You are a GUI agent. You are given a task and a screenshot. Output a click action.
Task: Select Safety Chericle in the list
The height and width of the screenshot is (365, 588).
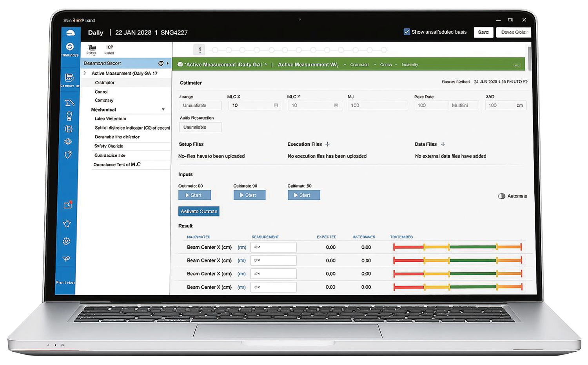pos(109,146)
